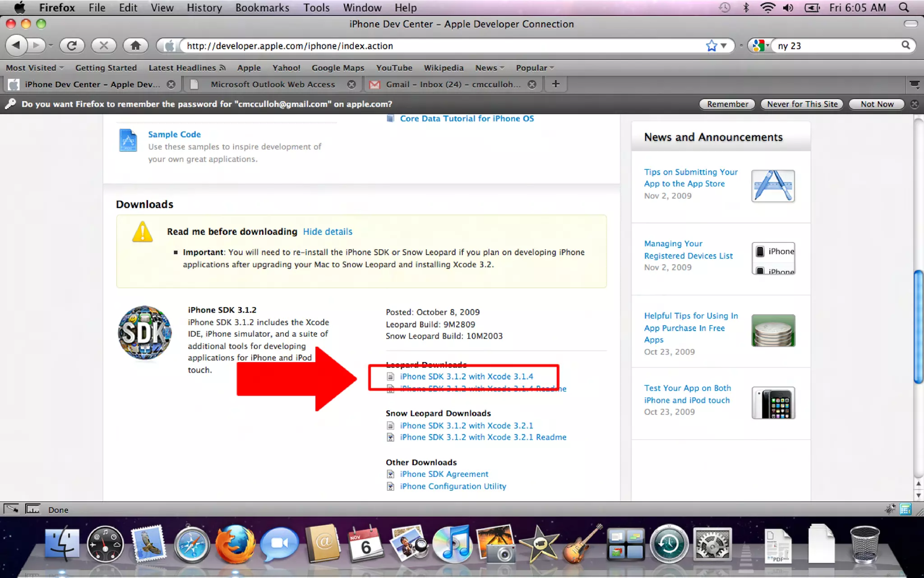Open search engine selector dropdown
Screen dimensions: 924x578
click(x=761, y=46)
